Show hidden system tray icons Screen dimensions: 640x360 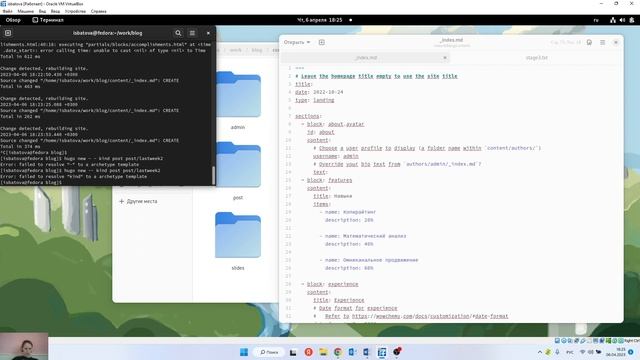[540, 352]
